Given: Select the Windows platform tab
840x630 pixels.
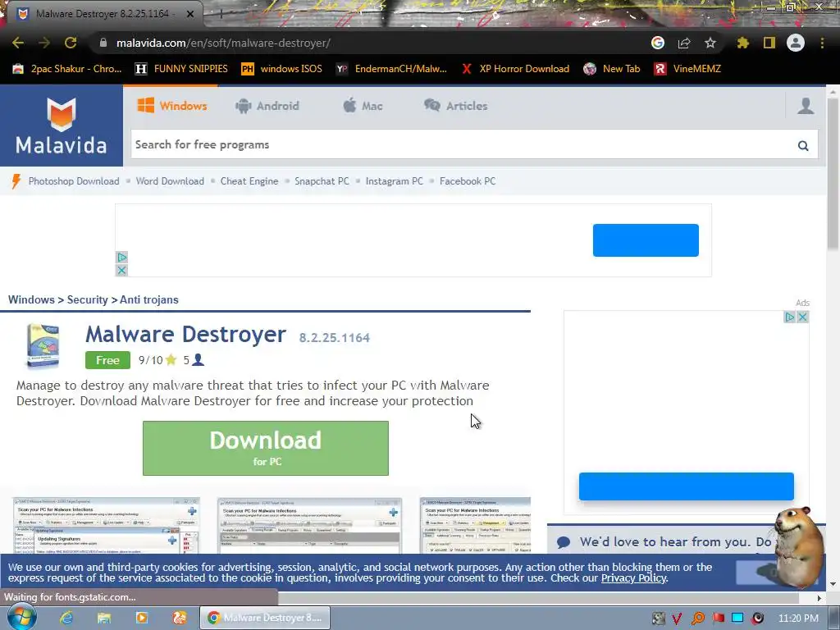Looking at the screenshot, I should pyautogui.click(x=172, y=106).
